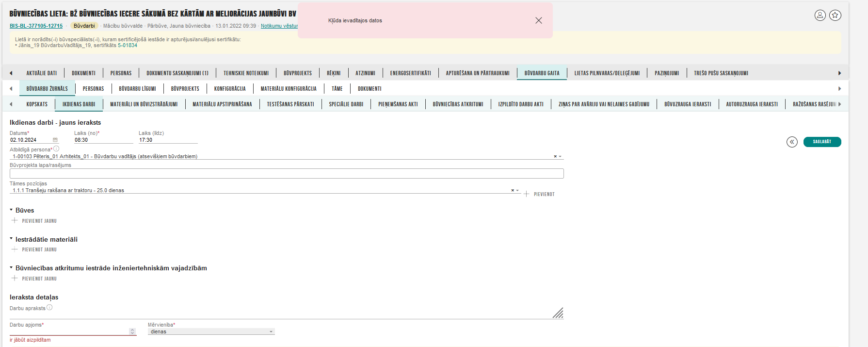
Task: Click the favorites star icon
Action: click(835, 16)
